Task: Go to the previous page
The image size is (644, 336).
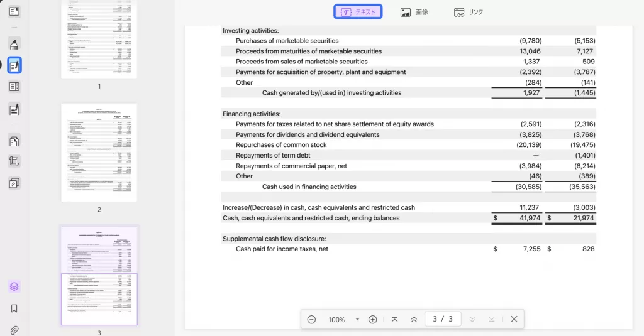Action: 414,319
